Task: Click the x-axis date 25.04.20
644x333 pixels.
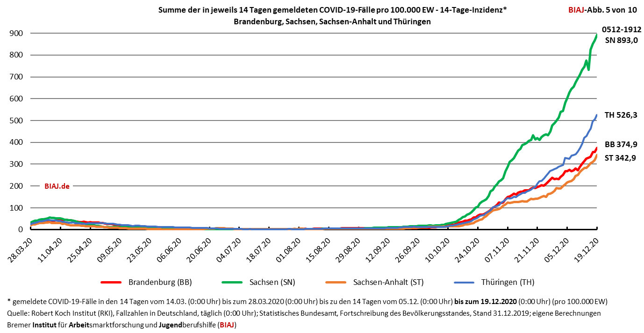Action: (x=80, y=249)
